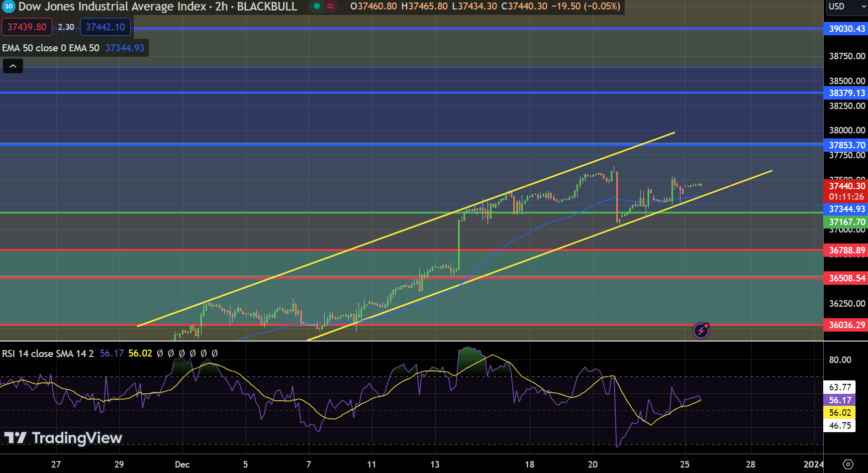This screenshot has height=473, width=868.
Task: Click the 38379.13 blue price label
Action: click(x=846, y=93)
